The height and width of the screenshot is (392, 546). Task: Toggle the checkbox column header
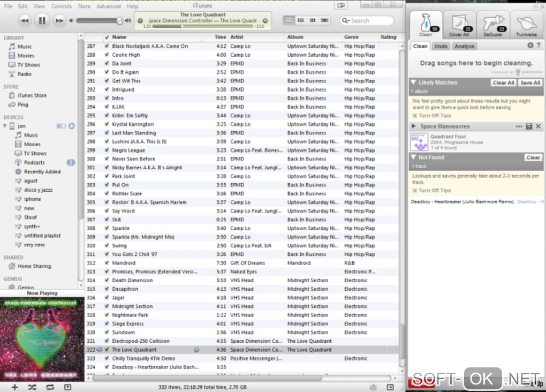pyautogui.click(x=107, y=37)
